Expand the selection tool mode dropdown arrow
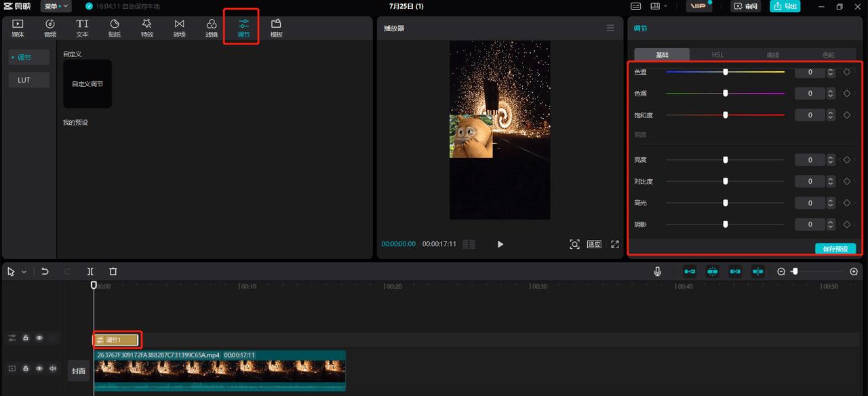This screenshot has height=396, width=868. click(24, 272)
